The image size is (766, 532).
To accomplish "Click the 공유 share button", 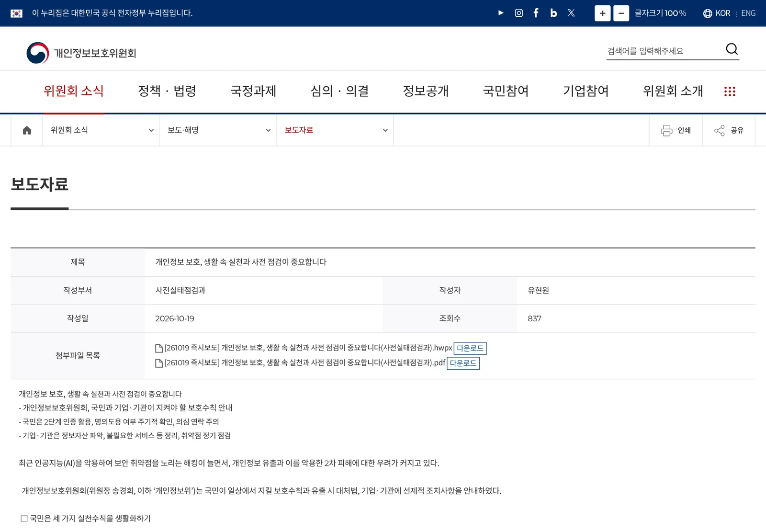I will (x=729, y=130).
